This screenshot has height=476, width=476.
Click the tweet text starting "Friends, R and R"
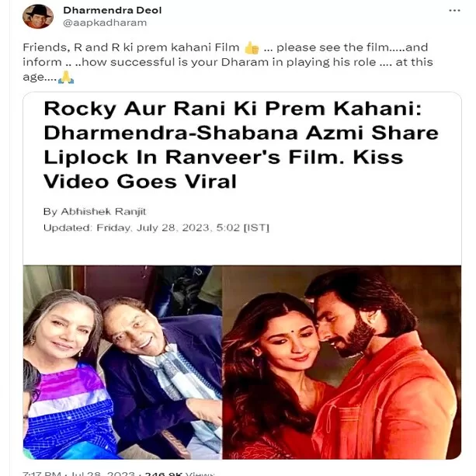pos(228,62)
